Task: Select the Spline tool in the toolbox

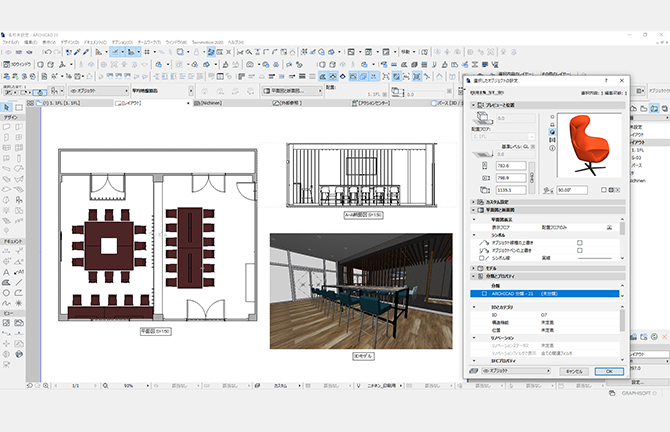Action: [x=6, y=303]
